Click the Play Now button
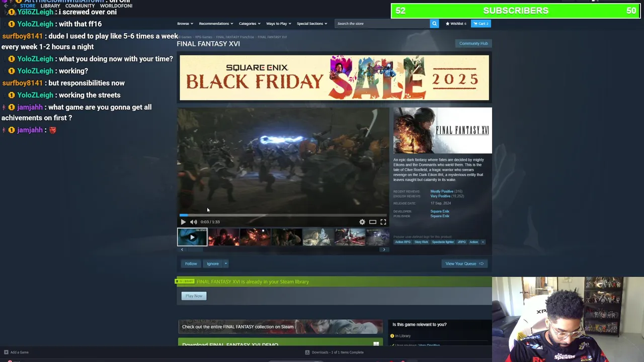 pyautogui.click(x=194, y=296)
